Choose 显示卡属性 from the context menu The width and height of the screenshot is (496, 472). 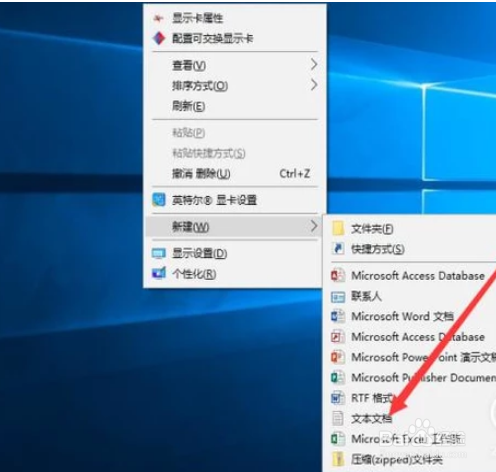click(x=235, y=18)
